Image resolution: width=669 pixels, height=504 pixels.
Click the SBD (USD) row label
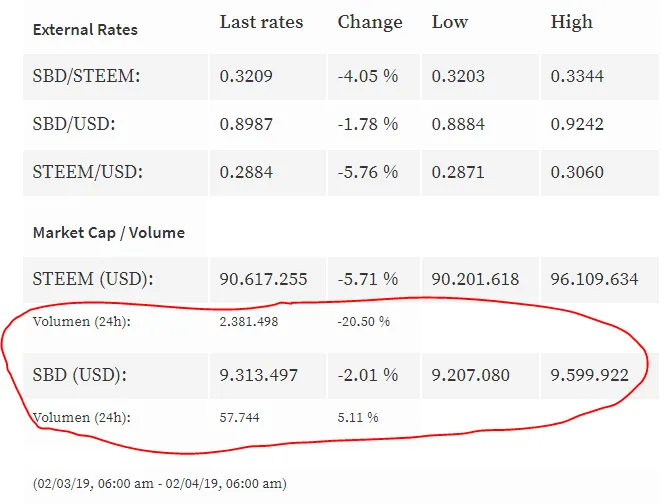tap(80, 375)
